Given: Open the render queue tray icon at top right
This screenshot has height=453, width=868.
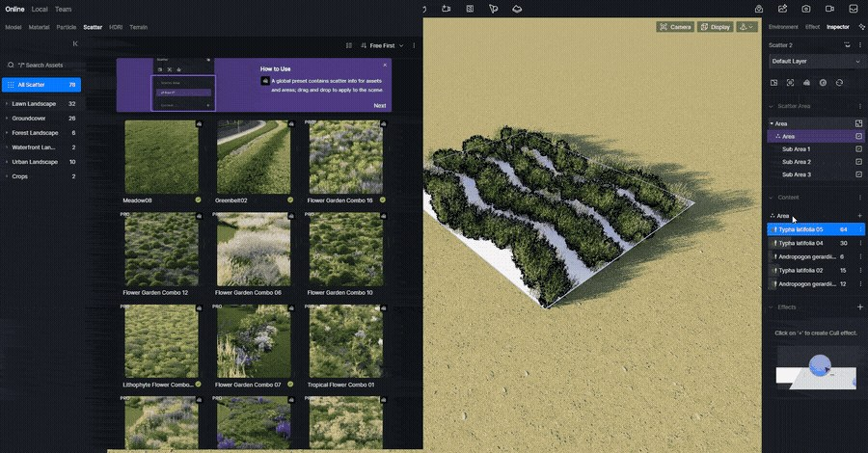Looking at the screenshot, I should 854,9.
